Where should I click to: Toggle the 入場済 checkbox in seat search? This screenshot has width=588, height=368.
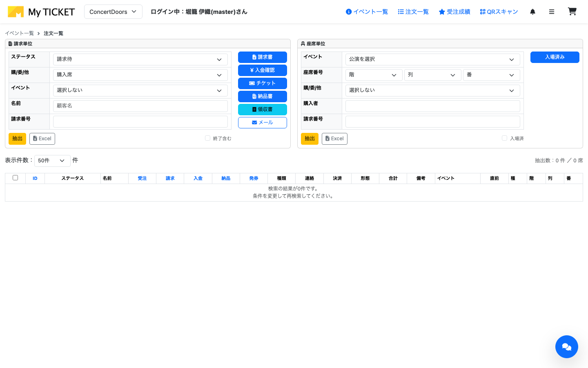tap(504, 138)
